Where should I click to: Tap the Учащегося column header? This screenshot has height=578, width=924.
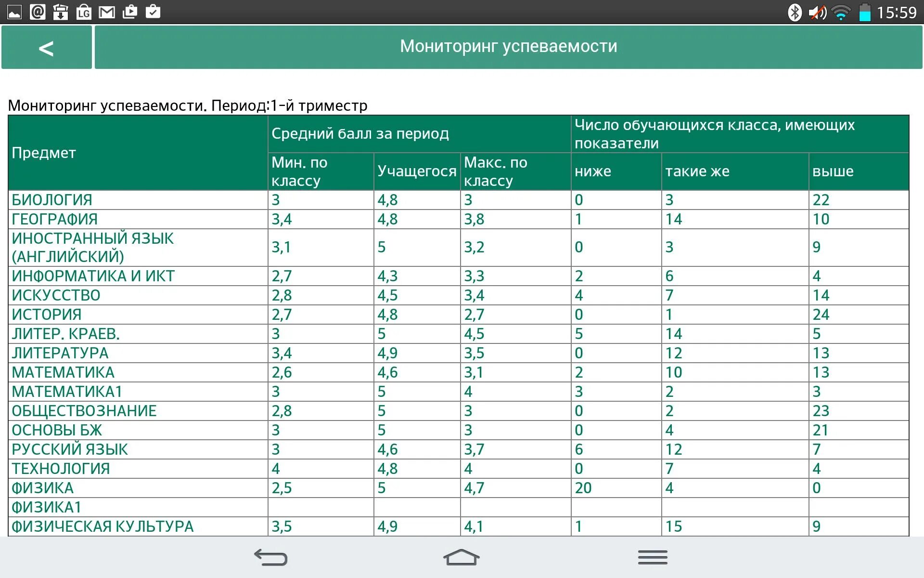[x=417, y=171]
